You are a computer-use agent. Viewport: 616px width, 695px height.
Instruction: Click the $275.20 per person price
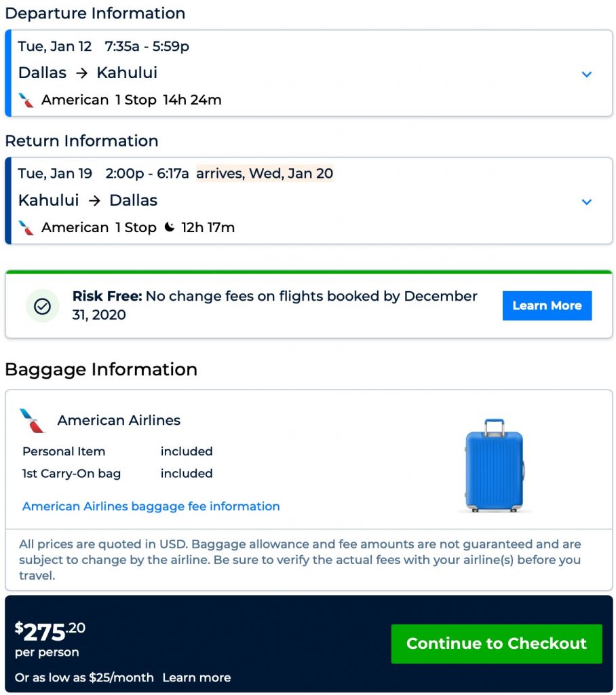coord(50,632)
